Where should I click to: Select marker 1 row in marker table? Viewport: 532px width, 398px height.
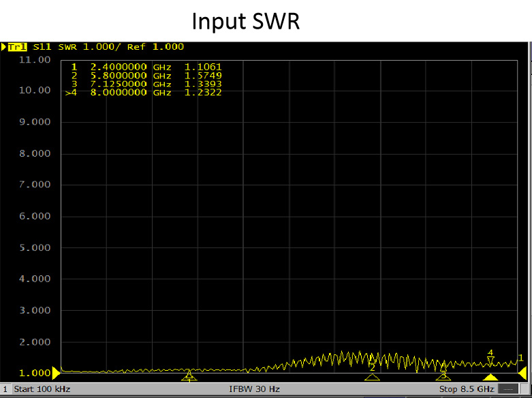(146, 67)
